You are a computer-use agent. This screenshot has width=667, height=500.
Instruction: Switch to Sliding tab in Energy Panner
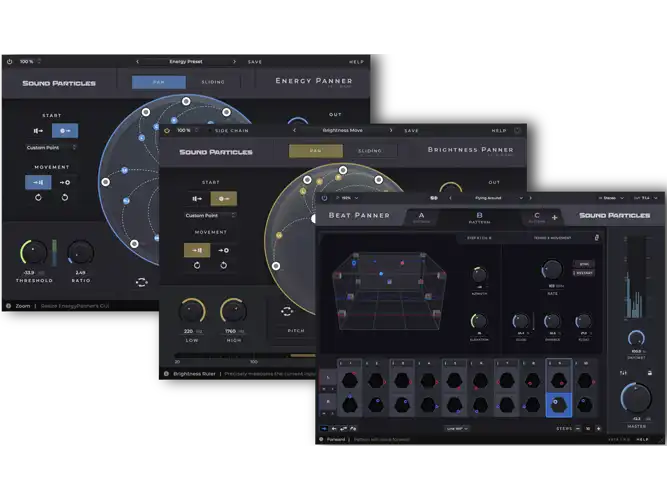coord(213,82)
